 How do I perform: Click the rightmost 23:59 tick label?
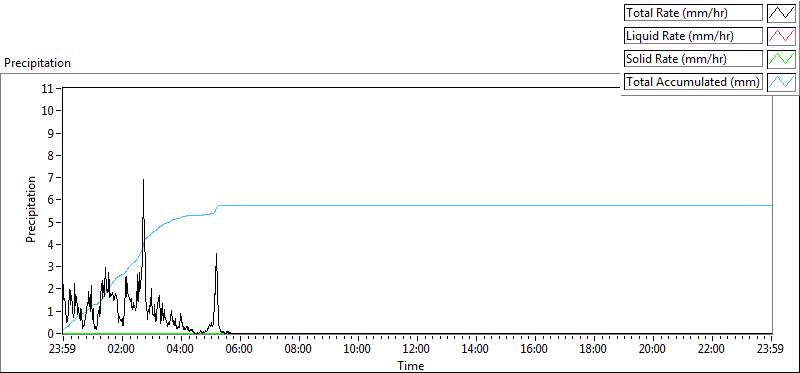coord(771,350)
